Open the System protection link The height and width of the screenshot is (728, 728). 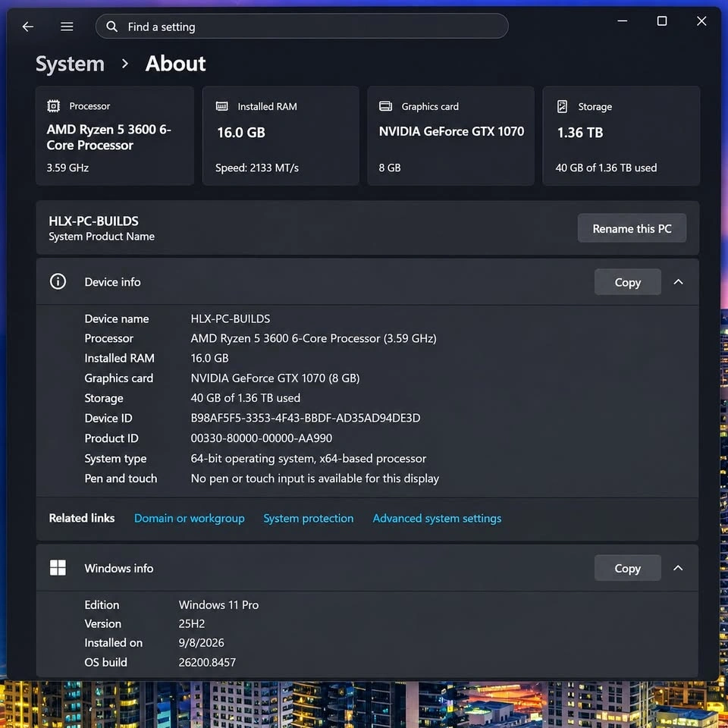(x=309, y=518)
